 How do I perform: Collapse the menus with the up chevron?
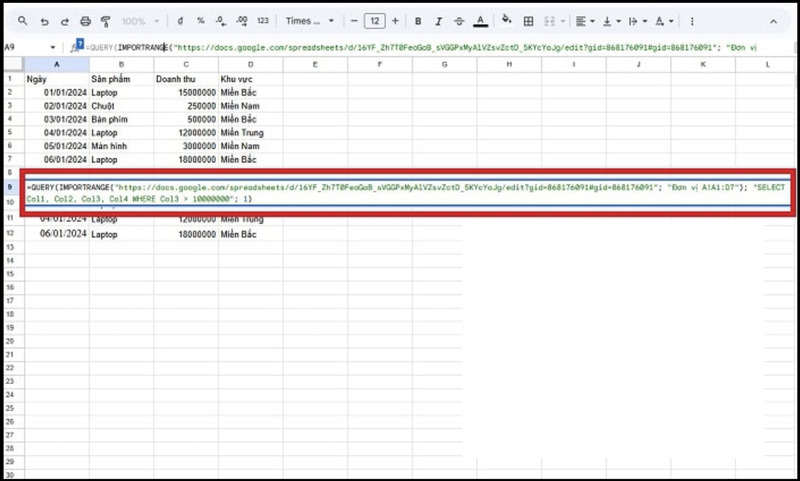773,21
